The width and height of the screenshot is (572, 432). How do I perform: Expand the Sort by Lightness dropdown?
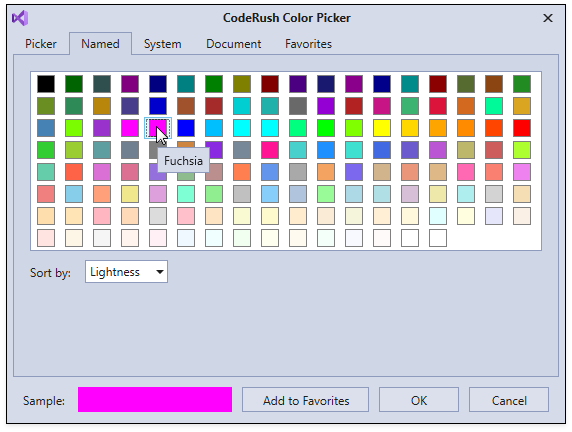click(126, 271)
